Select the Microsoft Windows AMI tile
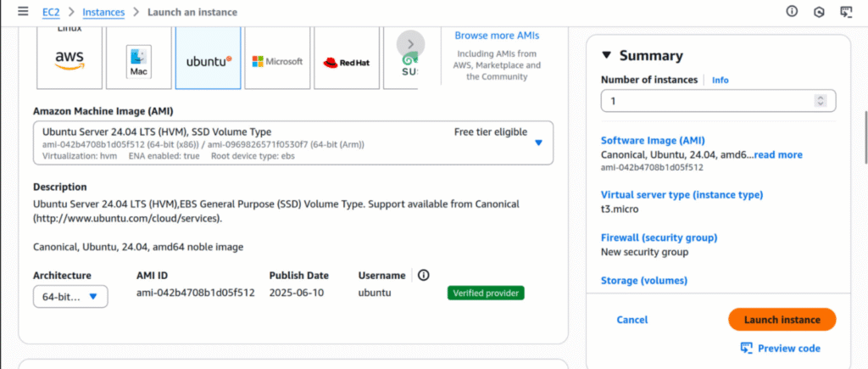Viewport: 868px width, 369px height. point(277,58)
